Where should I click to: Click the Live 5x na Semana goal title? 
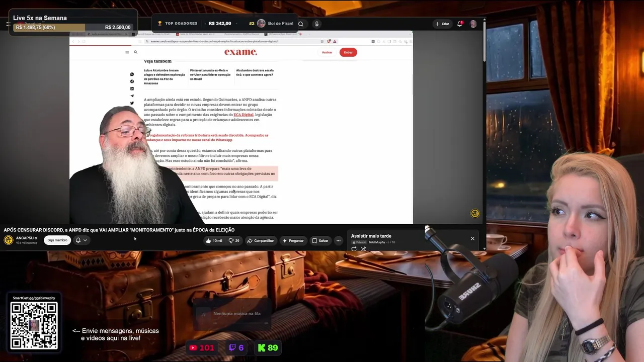40,18
